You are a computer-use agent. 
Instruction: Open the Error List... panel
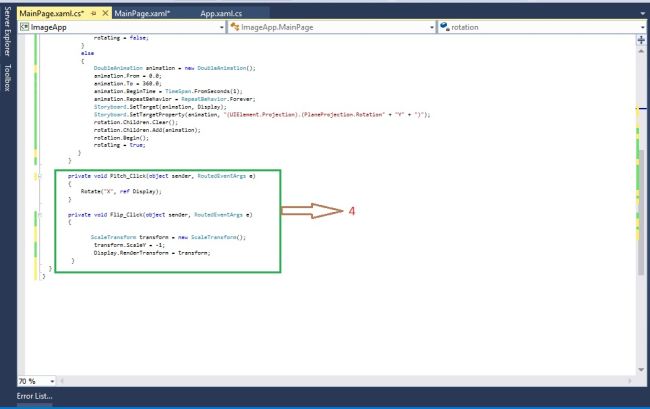coord(34,396)
